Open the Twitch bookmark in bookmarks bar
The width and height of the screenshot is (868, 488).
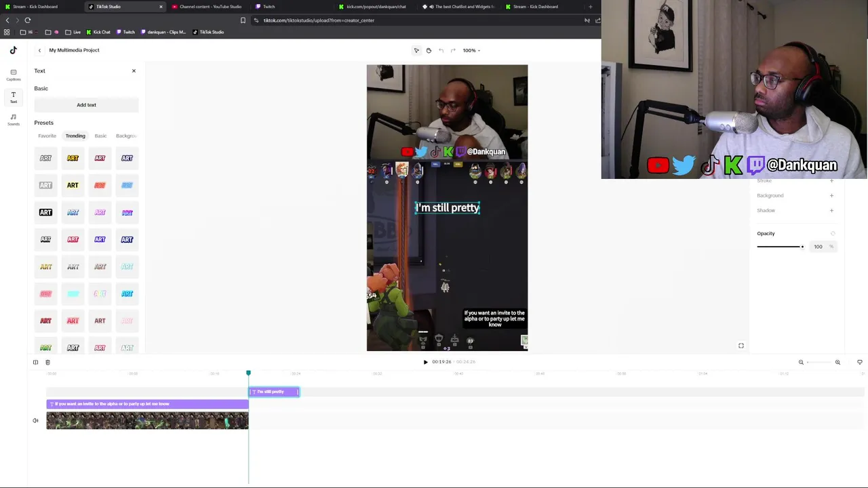125,32
